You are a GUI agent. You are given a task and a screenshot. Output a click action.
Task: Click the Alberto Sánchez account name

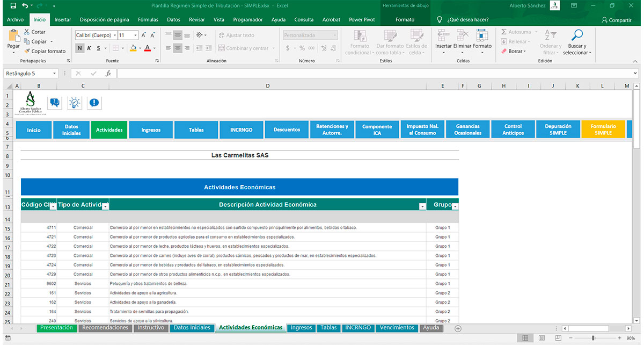coord(528,6)
